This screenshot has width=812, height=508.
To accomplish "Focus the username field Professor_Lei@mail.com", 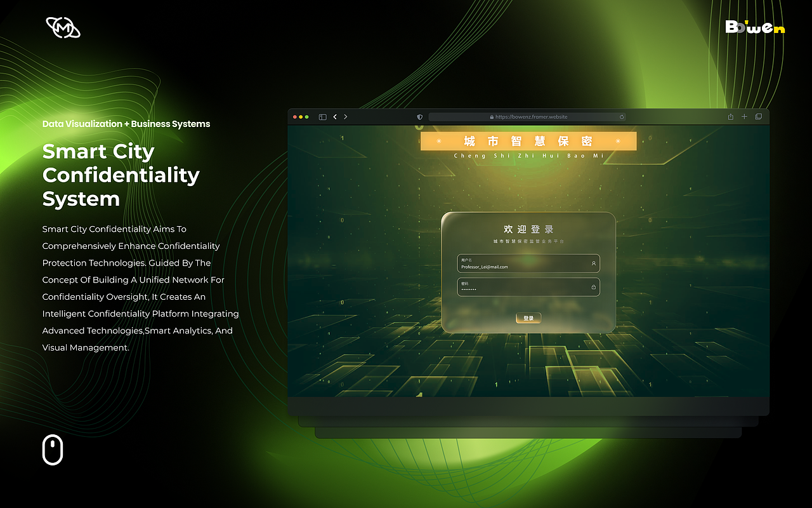I will pos(528,264).
